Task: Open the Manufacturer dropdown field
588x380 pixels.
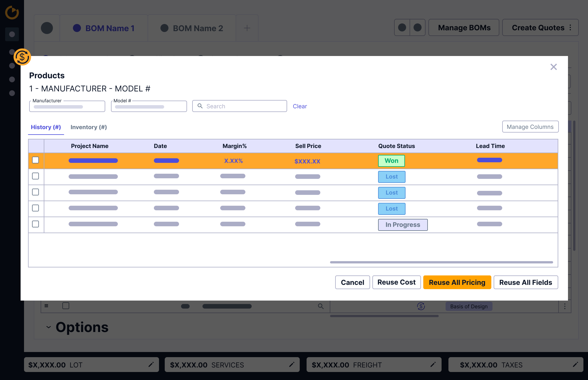Action: tap(67, 106)
